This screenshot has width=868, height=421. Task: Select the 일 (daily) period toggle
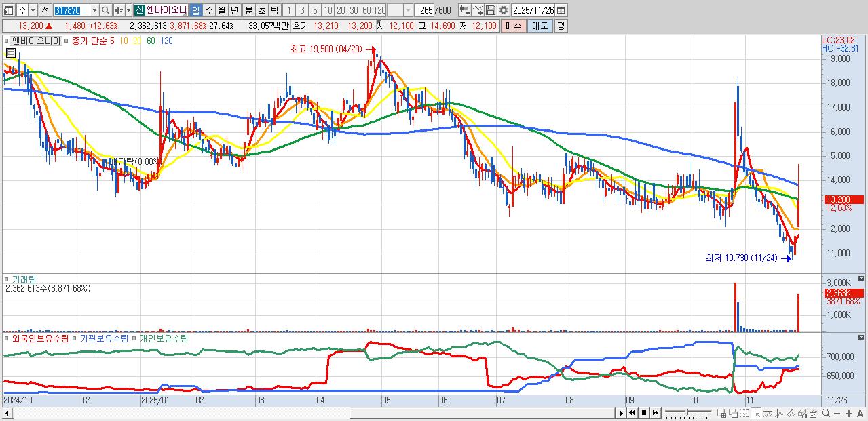click(x=195, y=10)
